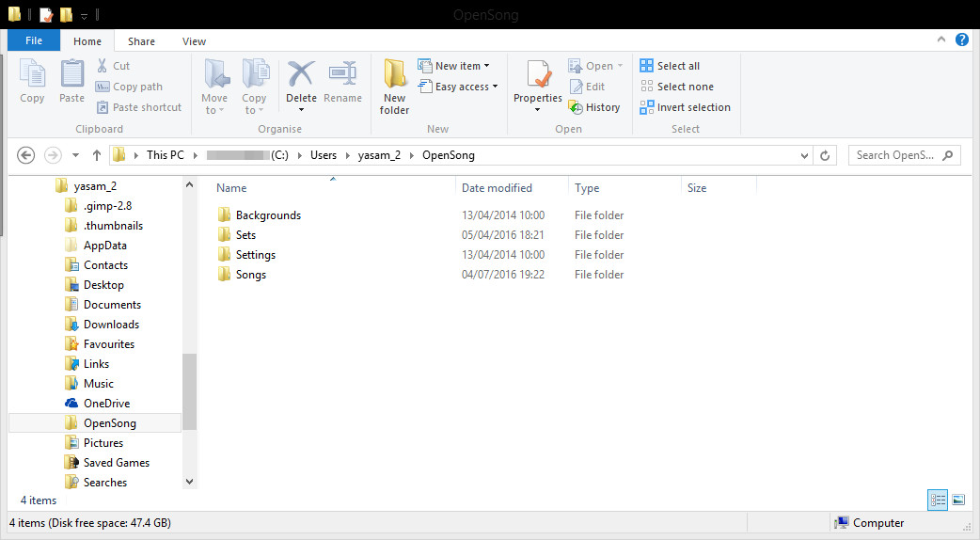Click the quick access Properties icon

(46, 14)
